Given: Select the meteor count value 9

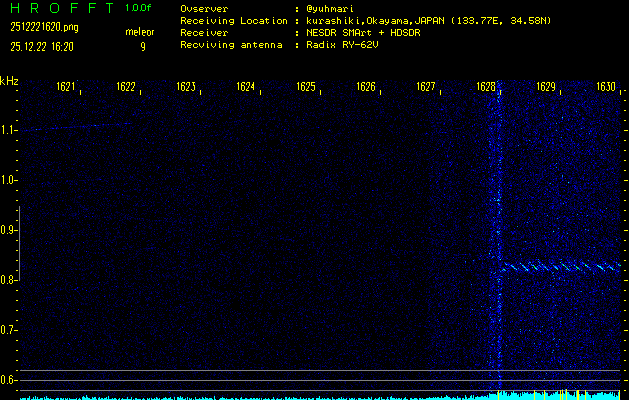Looking at the screenshot, I should click(143, 47).
